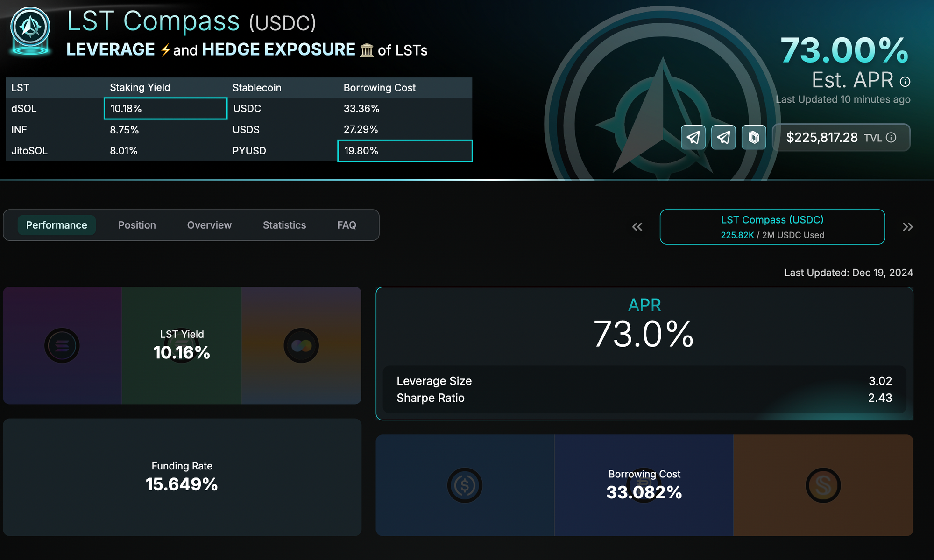This screenshot has height=560, width=934.
Task: Click the first Telegram paper-plane icon
Action: click(693, 137)
